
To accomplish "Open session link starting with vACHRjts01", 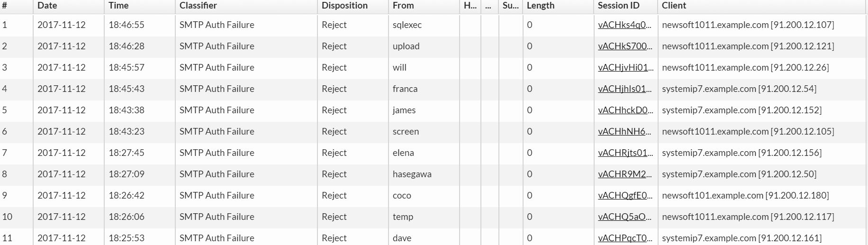I will [x=625, y=153].
